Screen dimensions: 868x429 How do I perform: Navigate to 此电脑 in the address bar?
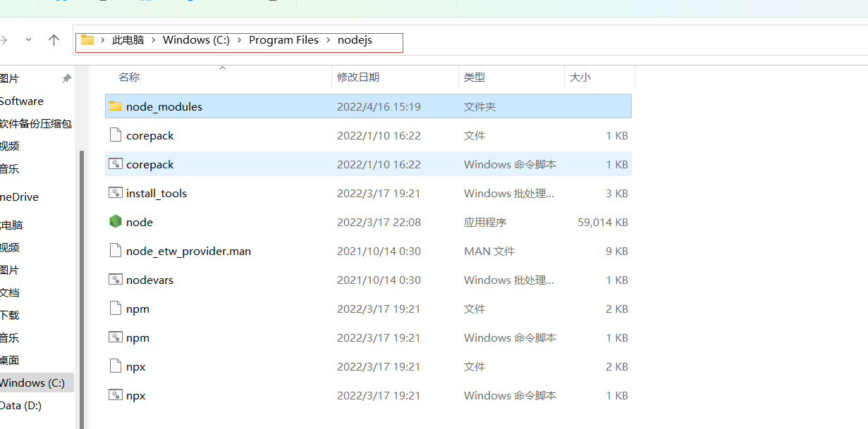(x=128, y=40)
